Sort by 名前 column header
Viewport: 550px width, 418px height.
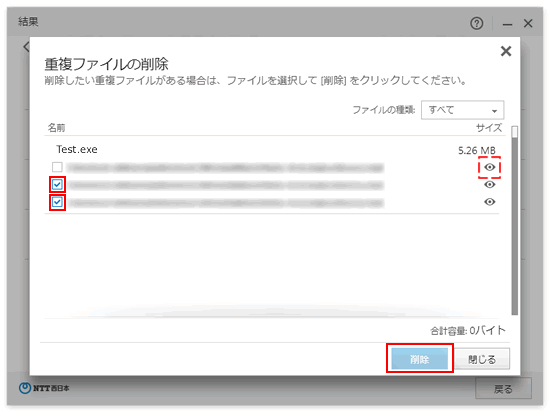[56, 128]
